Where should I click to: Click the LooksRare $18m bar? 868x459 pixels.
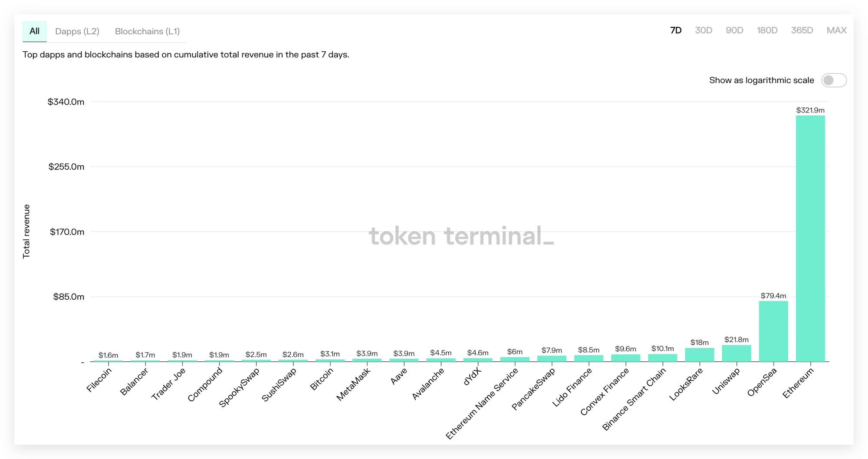pyautogui.click(x=700, y=355)
